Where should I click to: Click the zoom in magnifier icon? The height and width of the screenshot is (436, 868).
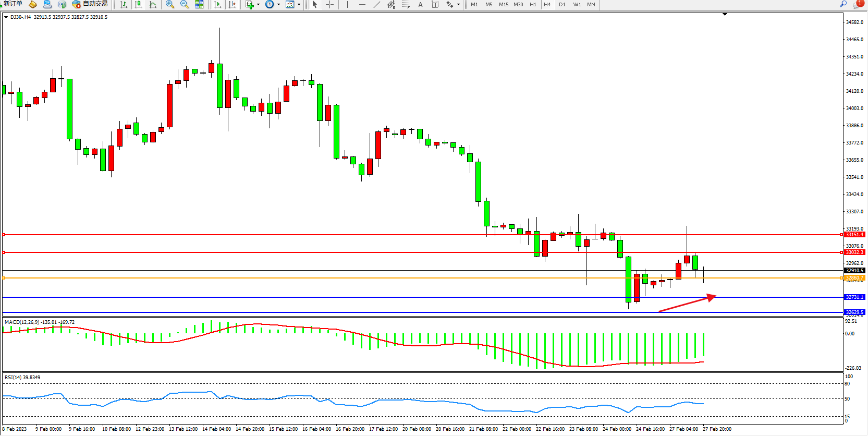coord(170,4)
